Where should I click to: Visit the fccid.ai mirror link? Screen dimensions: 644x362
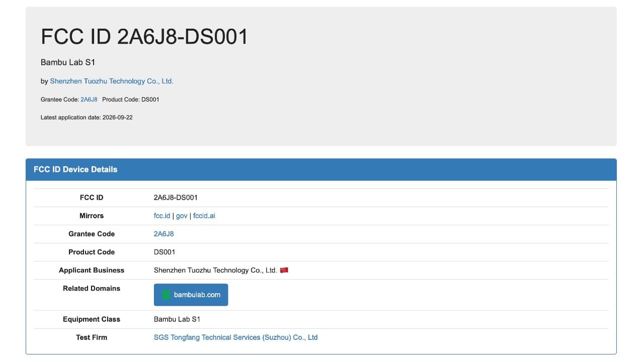coord(204,216)
